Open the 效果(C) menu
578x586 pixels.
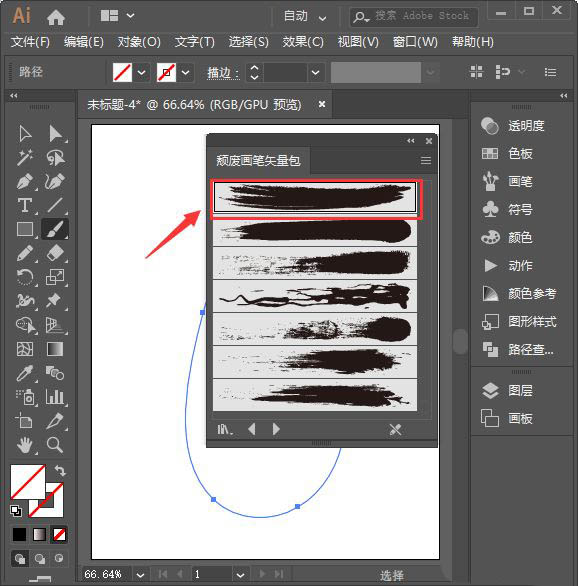click(x=303, y=41)
